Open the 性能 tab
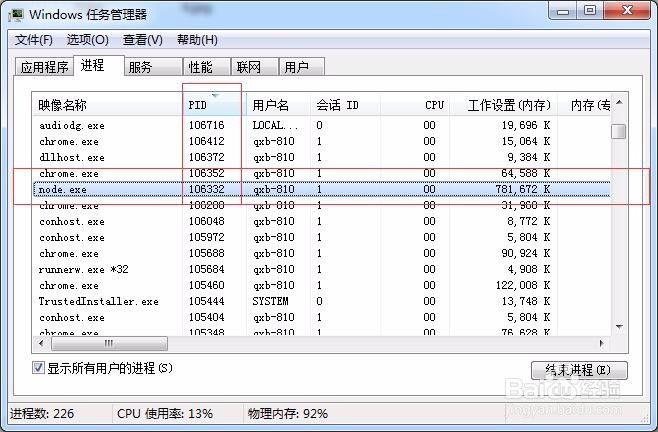This screenshot has width=658, height=432. 206,67
